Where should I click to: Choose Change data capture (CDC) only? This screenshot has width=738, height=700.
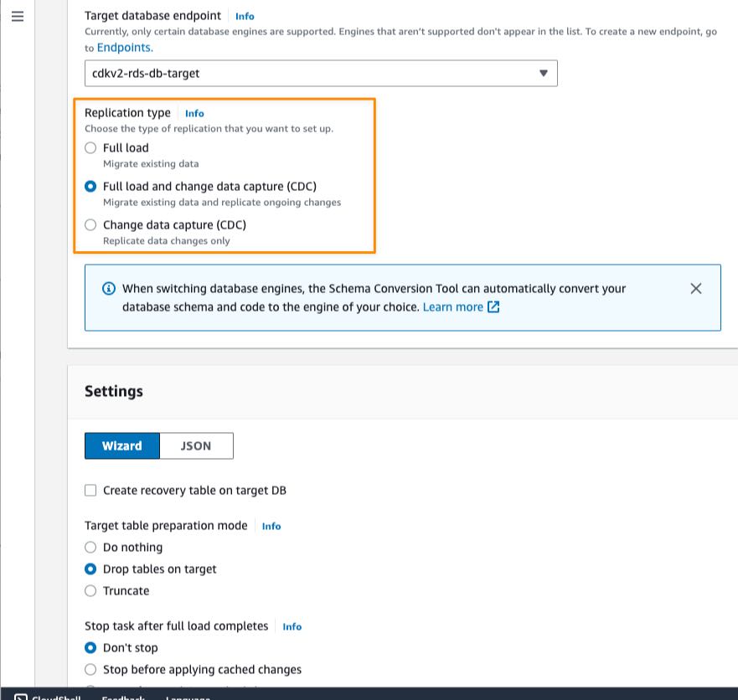(90, 225)
